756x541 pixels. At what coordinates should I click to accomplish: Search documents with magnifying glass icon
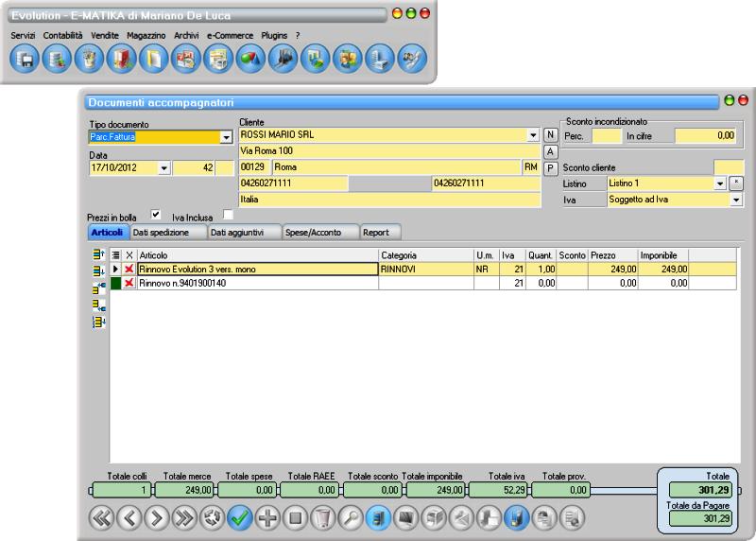[x=351, y=518]
